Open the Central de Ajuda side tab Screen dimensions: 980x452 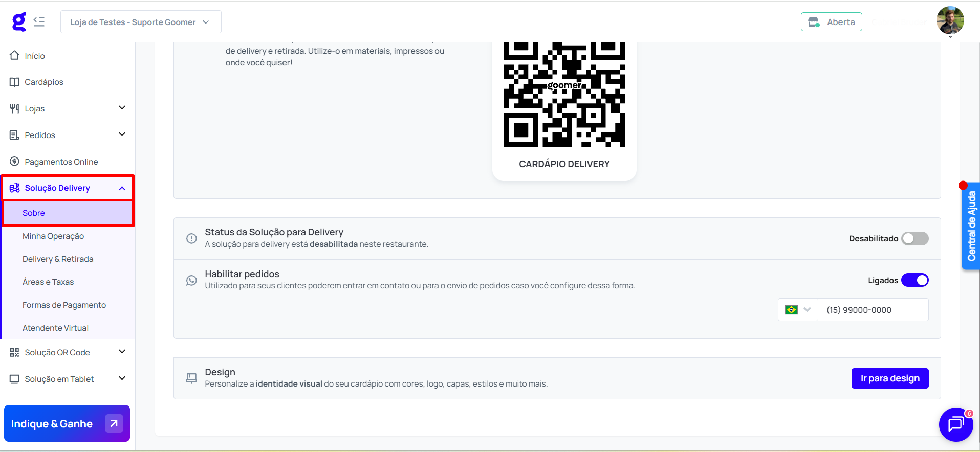[971, 226]
